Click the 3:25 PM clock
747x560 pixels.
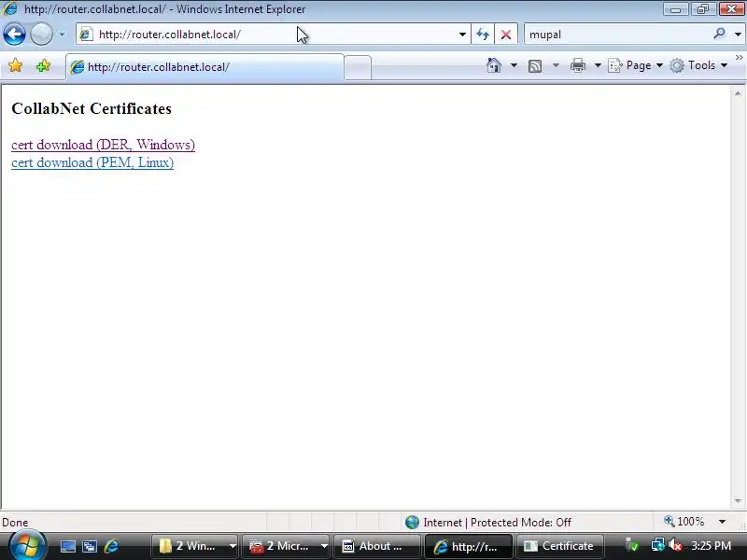[x=711, y=546]
